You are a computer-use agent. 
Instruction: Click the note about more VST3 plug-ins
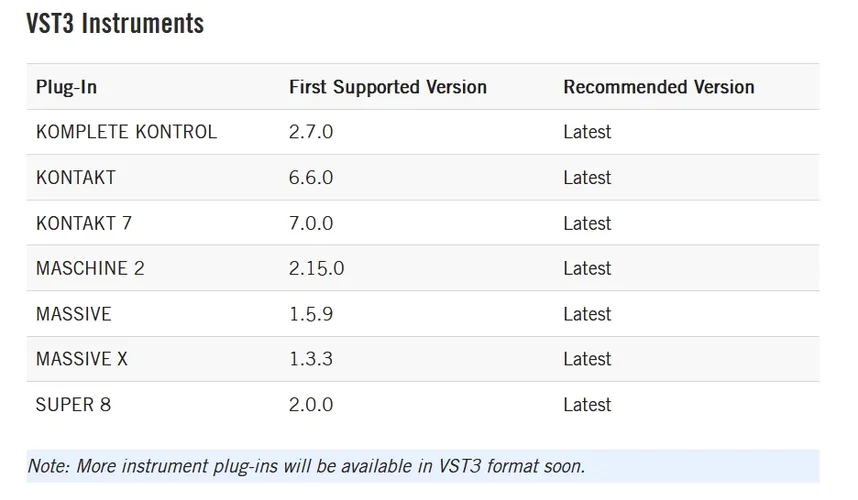[306, 466]
